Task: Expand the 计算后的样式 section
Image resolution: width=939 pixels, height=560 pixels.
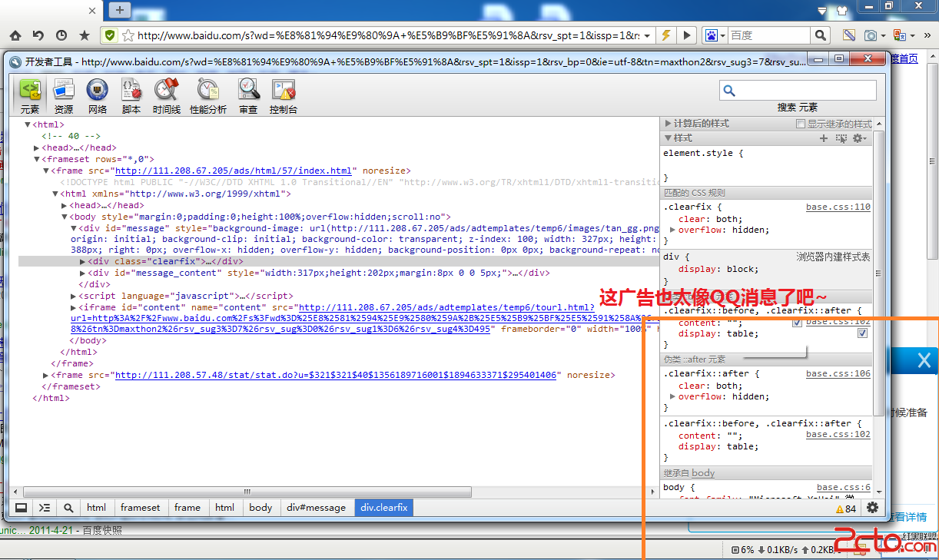Action: point(668,124)
